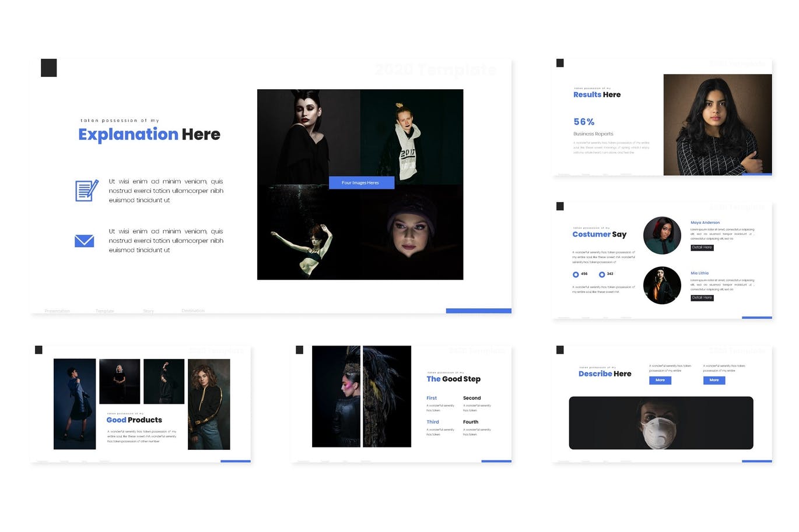Select Mia Lithia's circular avatar
The width and height of the screenshot is (799, 532).
click(x=662, y=286)
